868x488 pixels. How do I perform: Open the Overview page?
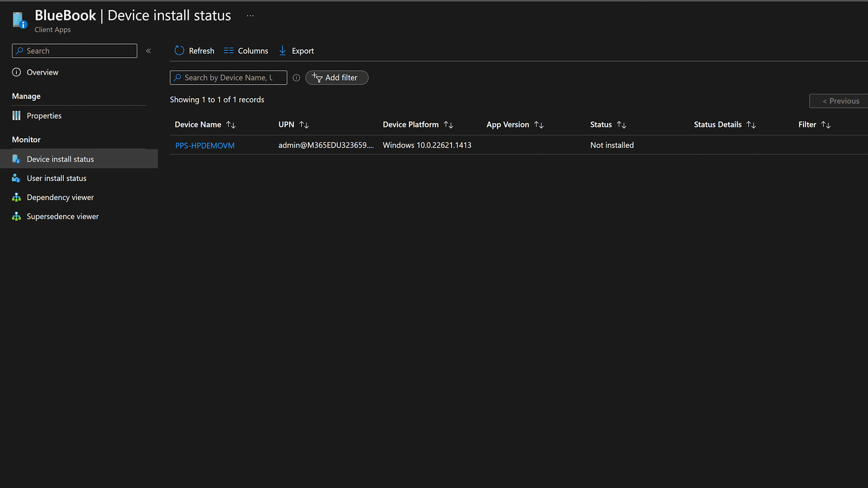[42, 72]
